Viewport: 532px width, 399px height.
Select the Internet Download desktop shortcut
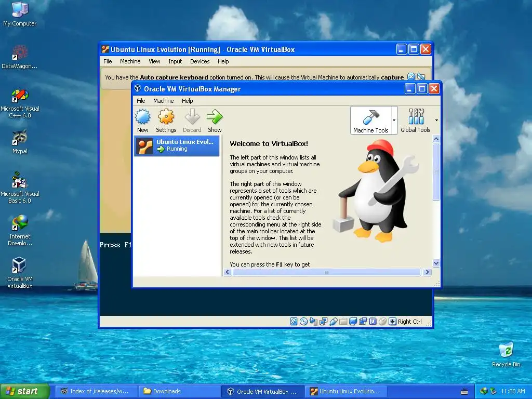(x=20, y=230)
